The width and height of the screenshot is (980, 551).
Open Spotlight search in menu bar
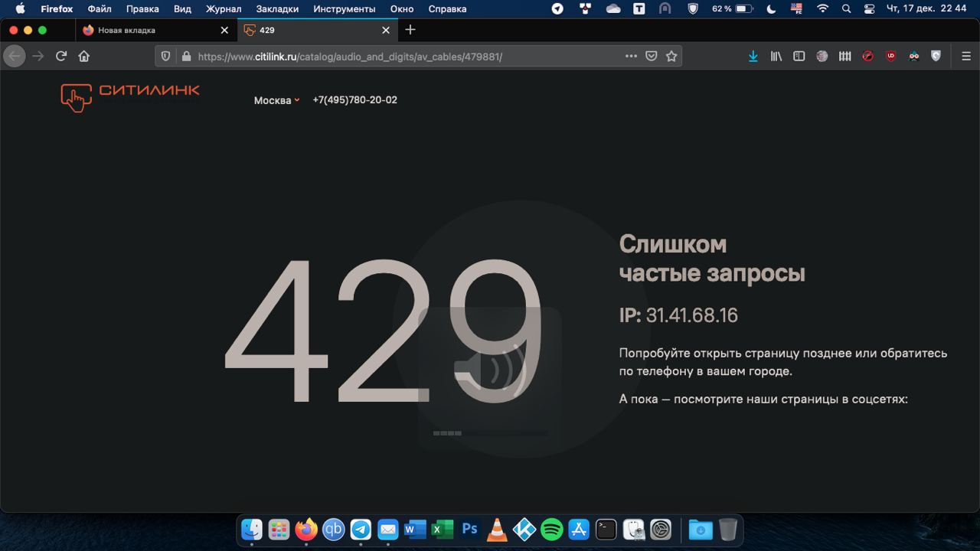click(846, 9)
